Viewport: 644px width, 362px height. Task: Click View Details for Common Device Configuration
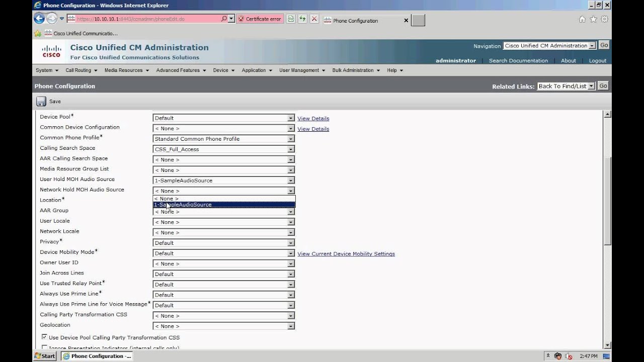tap(313, 129)
